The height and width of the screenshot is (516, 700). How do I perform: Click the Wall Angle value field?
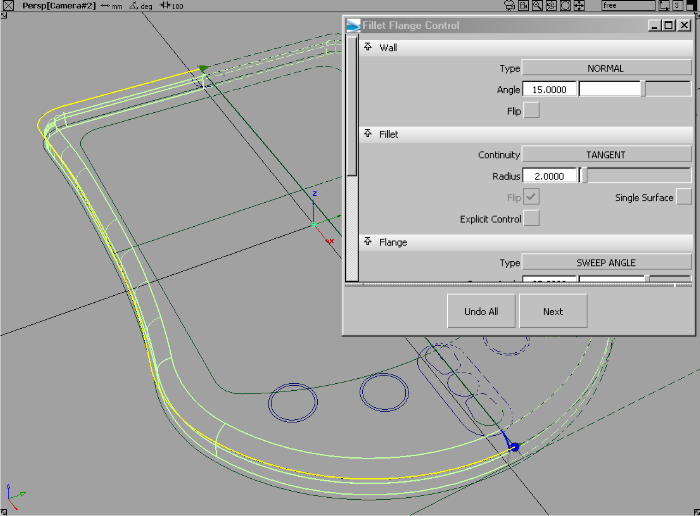(549, 89)
